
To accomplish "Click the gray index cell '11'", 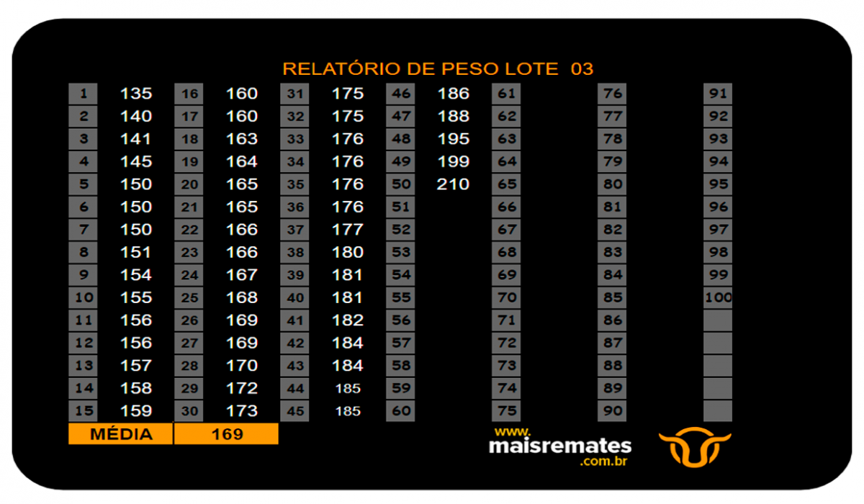I will coord(84,320).
